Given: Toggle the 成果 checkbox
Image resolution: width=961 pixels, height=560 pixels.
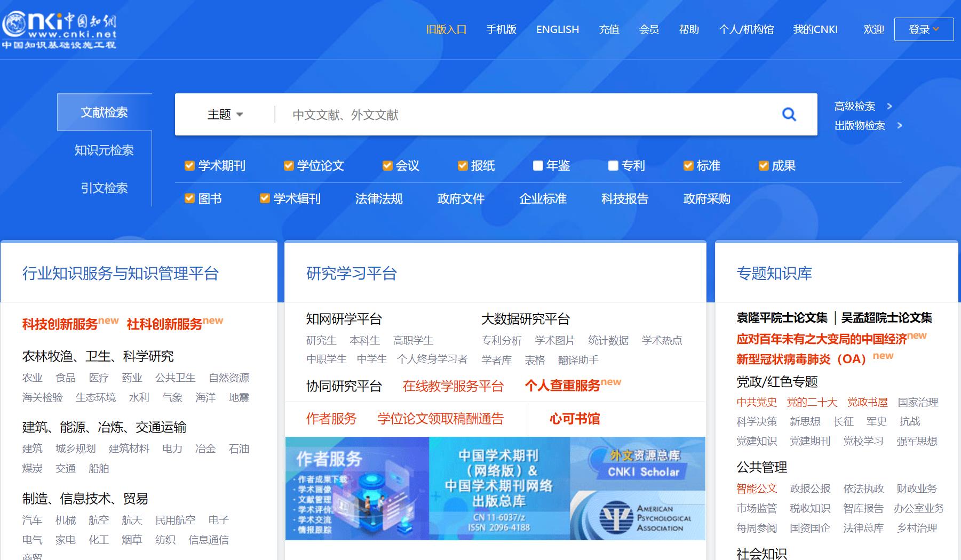Looking at the screenshot, I should [x=764, y=166].
